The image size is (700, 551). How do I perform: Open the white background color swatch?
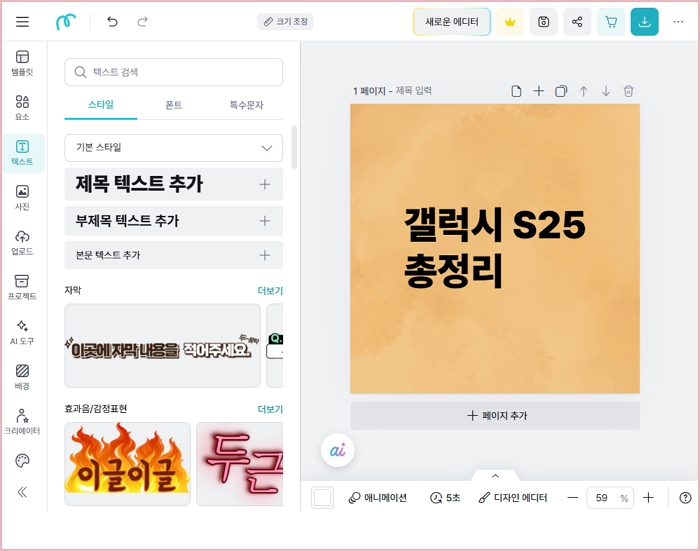322,497
